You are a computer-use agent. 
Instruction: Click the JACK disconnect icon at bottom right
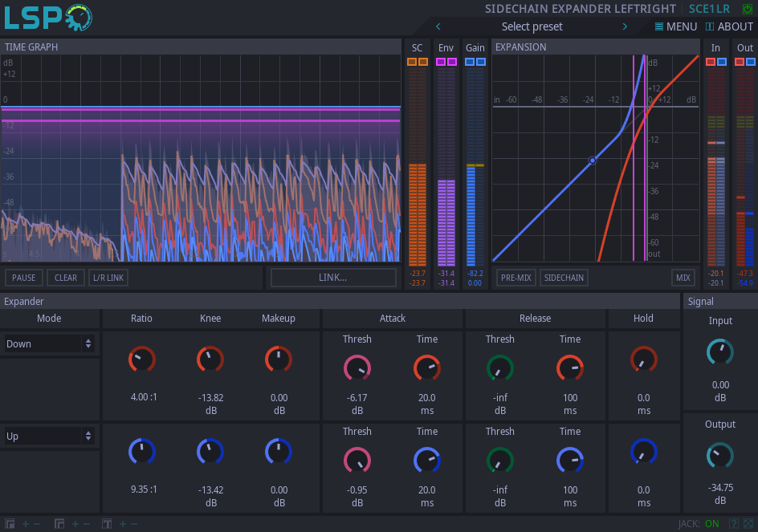(x=748, y=523)
